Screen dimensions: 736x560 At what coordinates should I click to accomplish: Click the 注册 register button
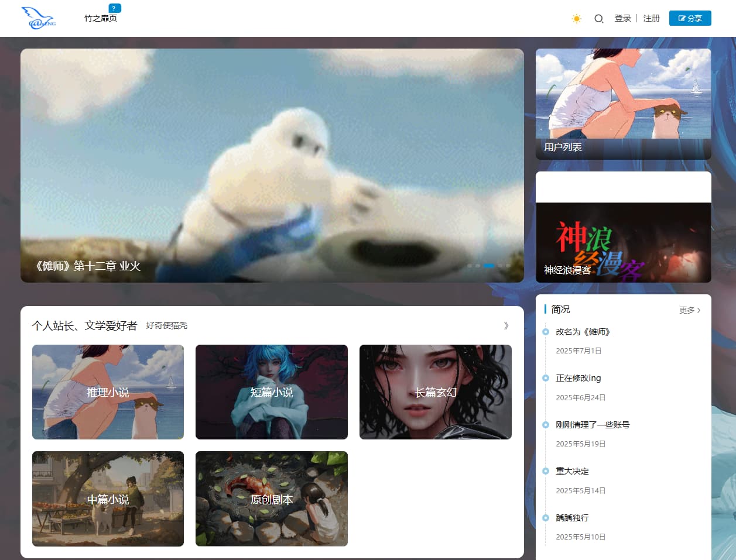pyautogui.click(x=651, y=18)
